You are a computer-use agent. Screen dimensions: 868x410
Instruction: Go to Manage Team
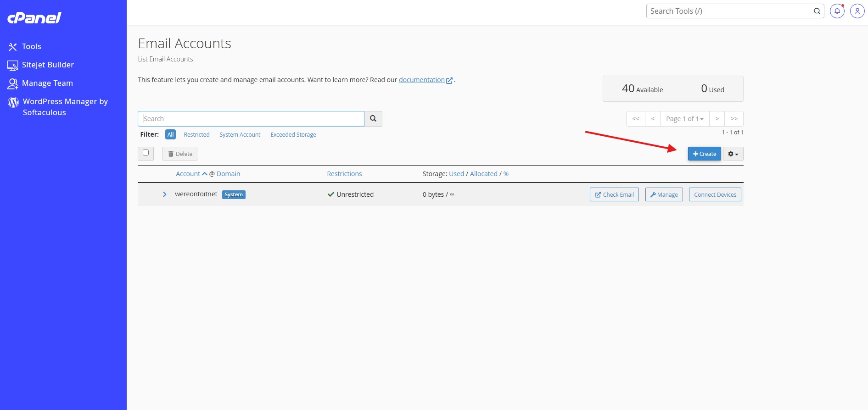click(x=47, y=83)
